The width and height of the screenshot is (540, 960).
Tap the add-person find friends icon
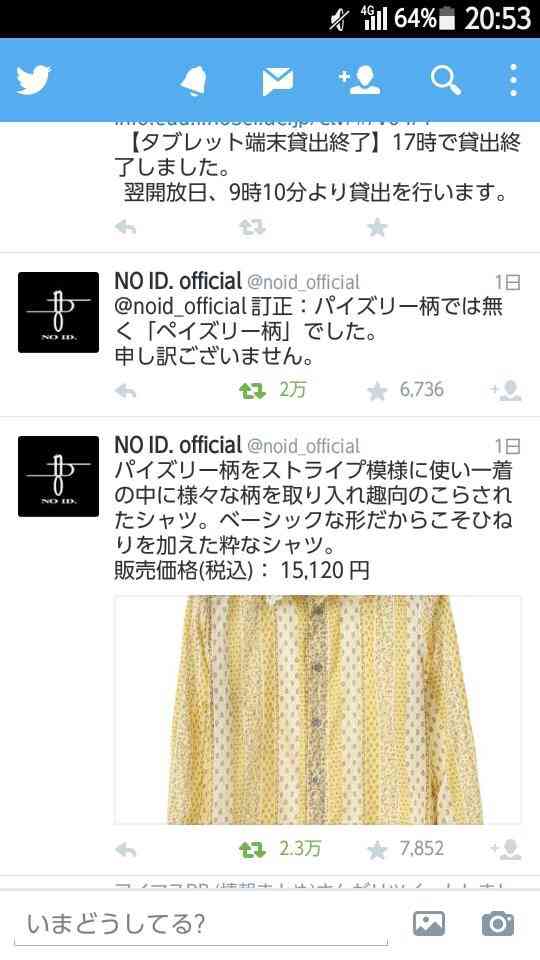(x=359, y=80)
